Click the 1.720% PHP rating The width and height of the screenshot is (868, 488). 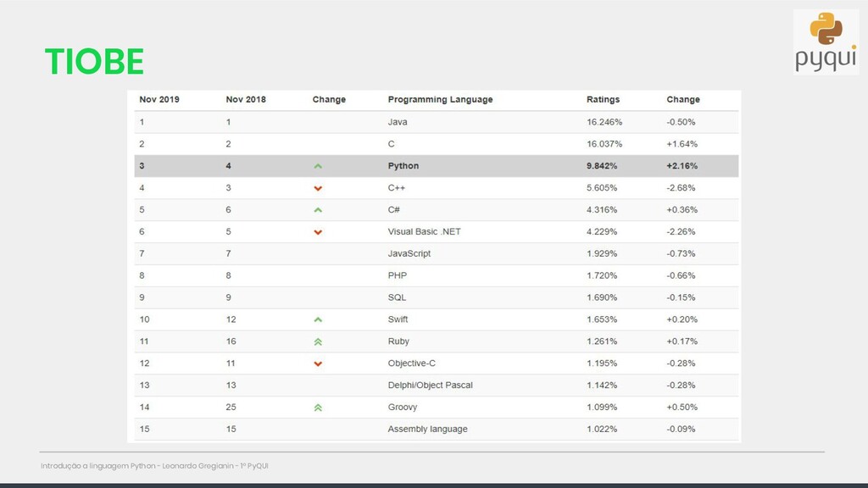602,275
